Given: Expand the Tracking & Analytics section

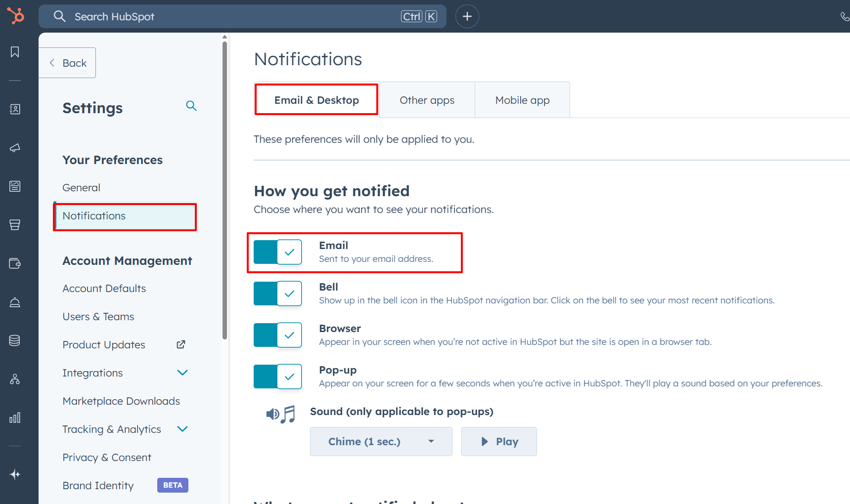Looking at the screenshot, I should [x=182, y=429].
